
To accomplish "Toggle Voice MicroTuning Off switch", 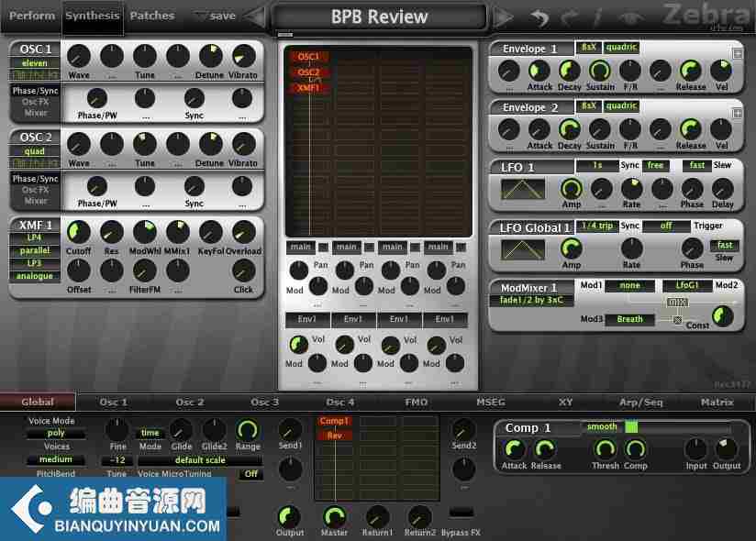I will (250, 473).
